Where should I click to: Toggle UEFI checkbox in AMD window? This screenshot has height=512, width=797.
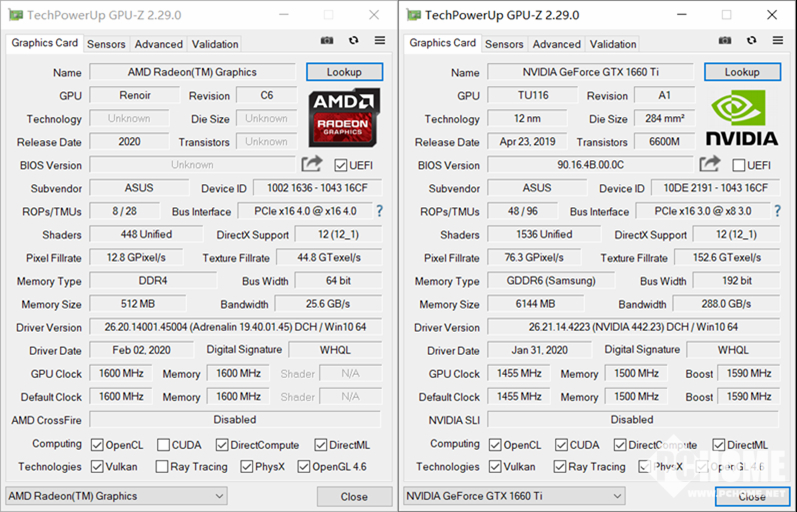(341, 165)
